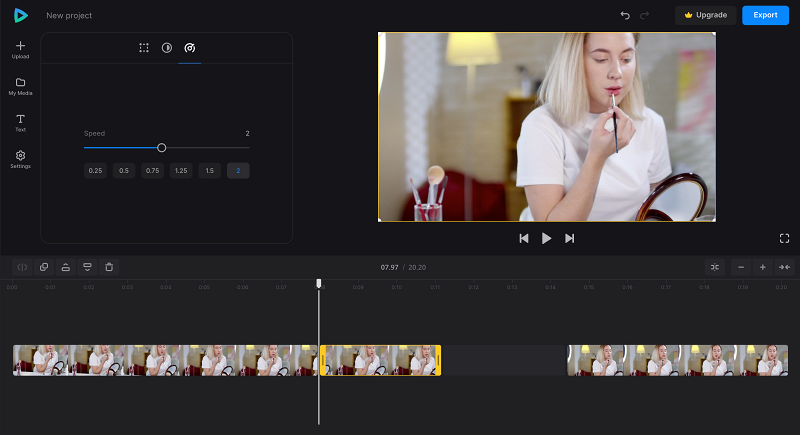Open the Upload panel
The height and width of the screenshot is (435, 800).
pyautogui.click(x=20, y=50)
